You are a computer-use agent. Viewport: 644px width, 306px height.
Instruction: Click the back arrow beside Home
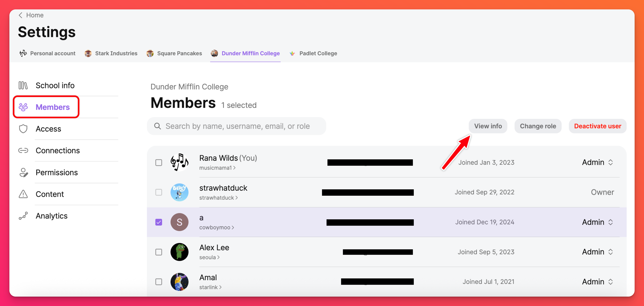[x=20, y=15]
